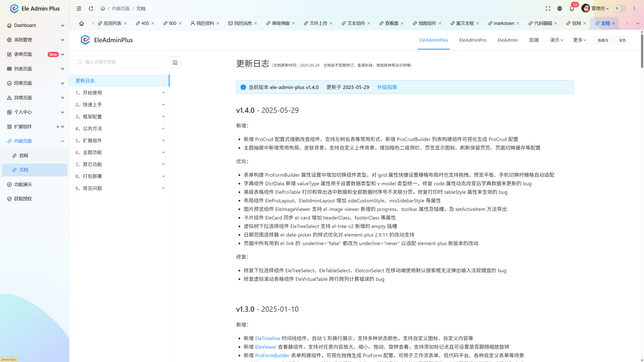This screenshot has height=362, width=644.
Task: Click the 清缓存 button
Action: coord(603,40)
